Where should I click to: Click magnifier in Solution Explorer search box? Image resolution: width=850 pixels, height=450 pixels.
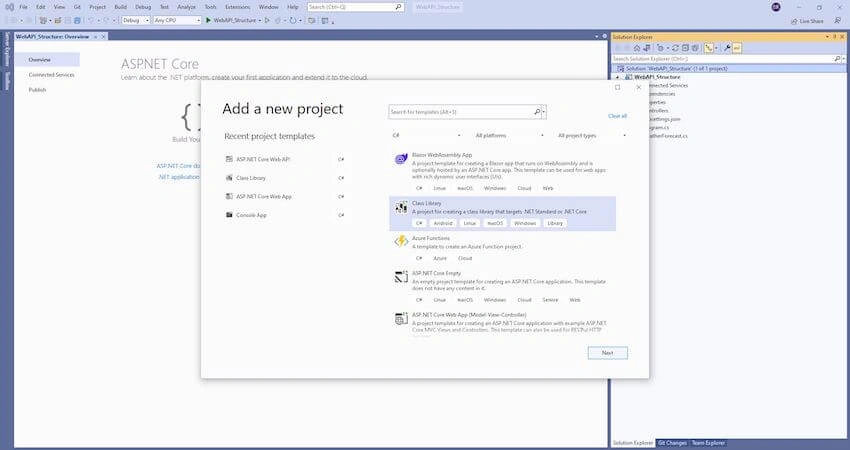837,59
